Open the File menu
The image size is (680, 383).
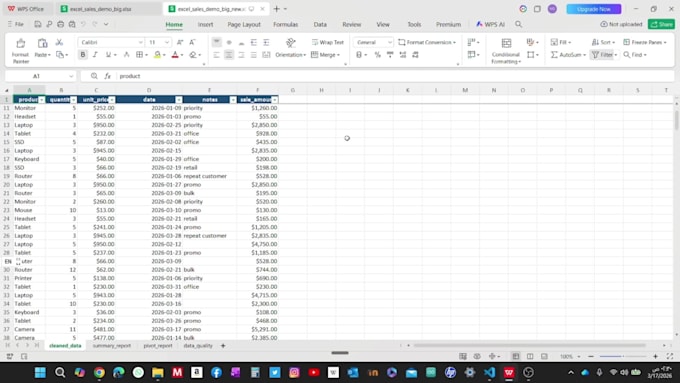coord(16,24)
